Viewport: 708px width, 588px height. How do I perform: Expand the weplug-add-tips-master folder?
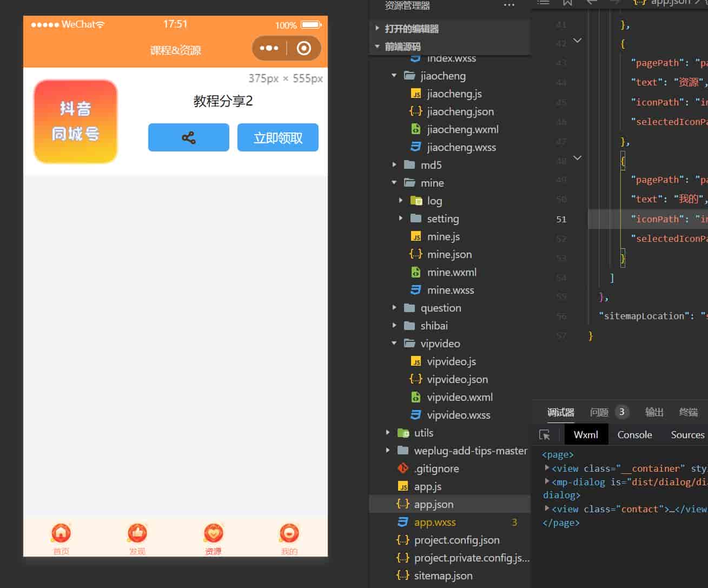coord(388,451)
